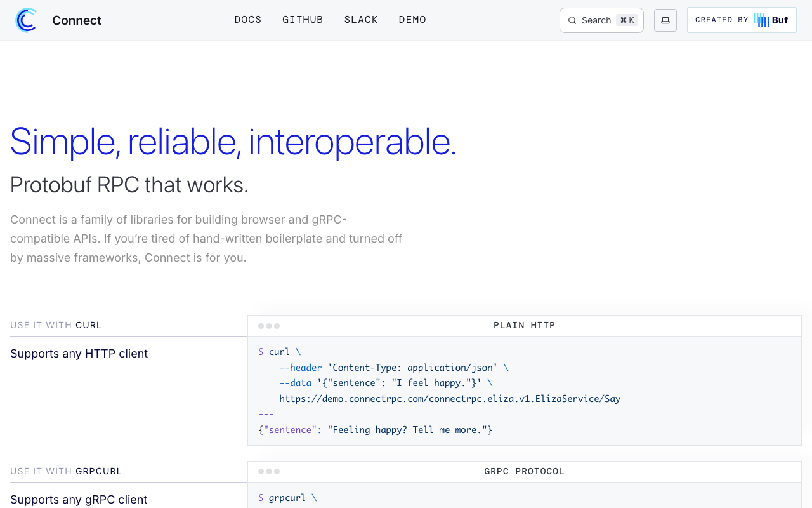812x508 pixels.
Task: Click the Connect logo icon
Action: [26, 20]
